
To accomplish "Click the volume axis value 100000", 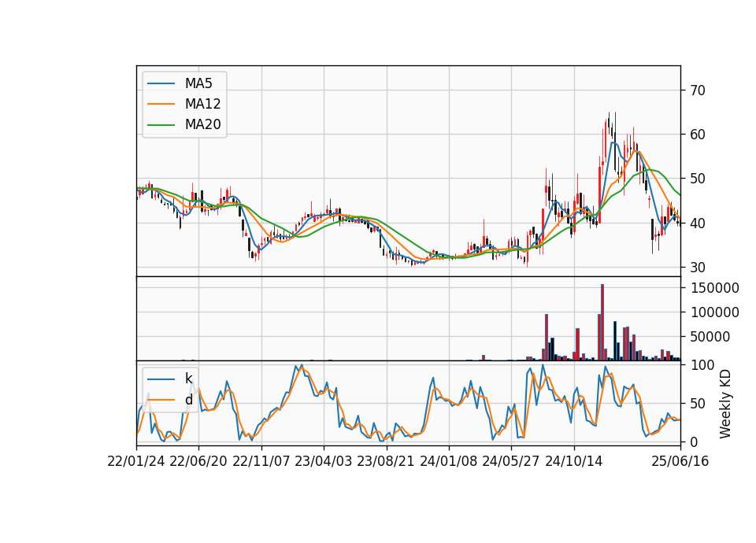I will [x=715, y=312].
